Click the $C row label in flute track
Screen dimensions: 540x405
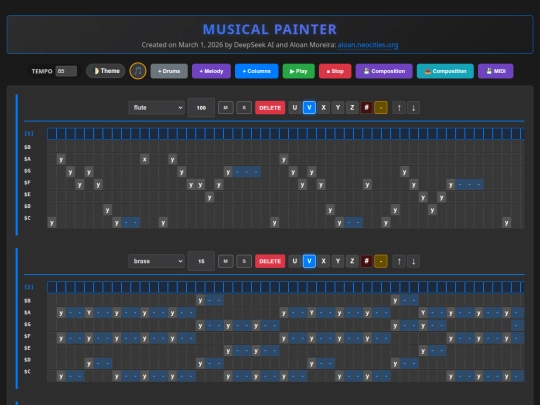coord(28,218)
